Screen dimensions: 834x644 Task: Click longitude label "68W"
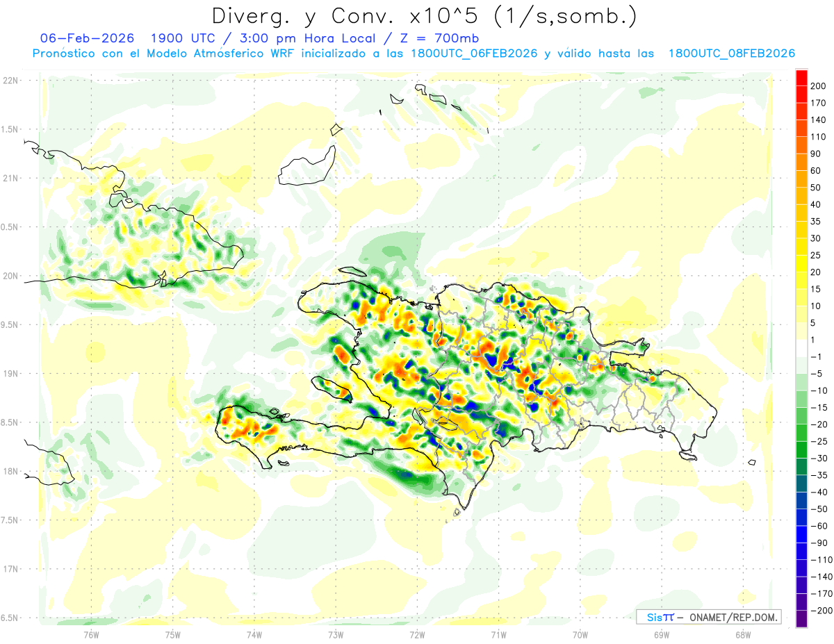click(x=743, y=634)
